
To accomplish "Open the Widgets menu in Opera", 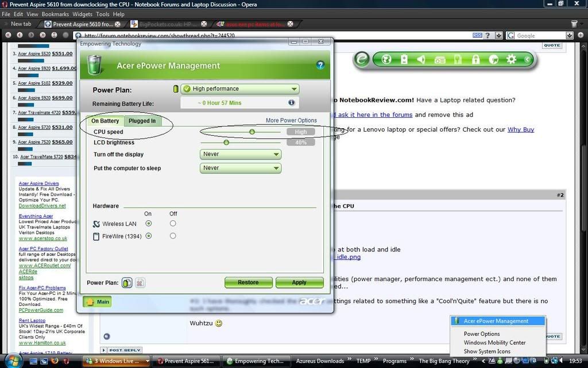I will click(82, 14).
